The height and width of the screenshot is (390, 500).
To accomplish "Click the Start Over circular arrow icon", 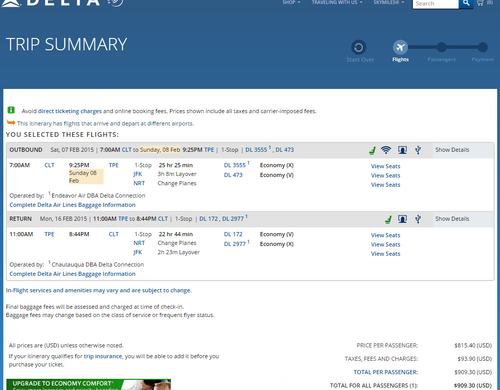I will pos(359,47).
